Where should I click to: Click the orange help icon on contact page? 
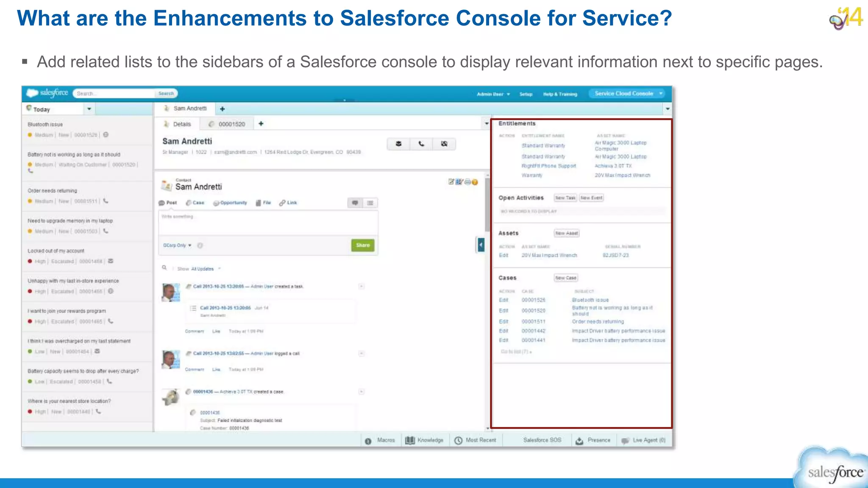coord(475,182)
